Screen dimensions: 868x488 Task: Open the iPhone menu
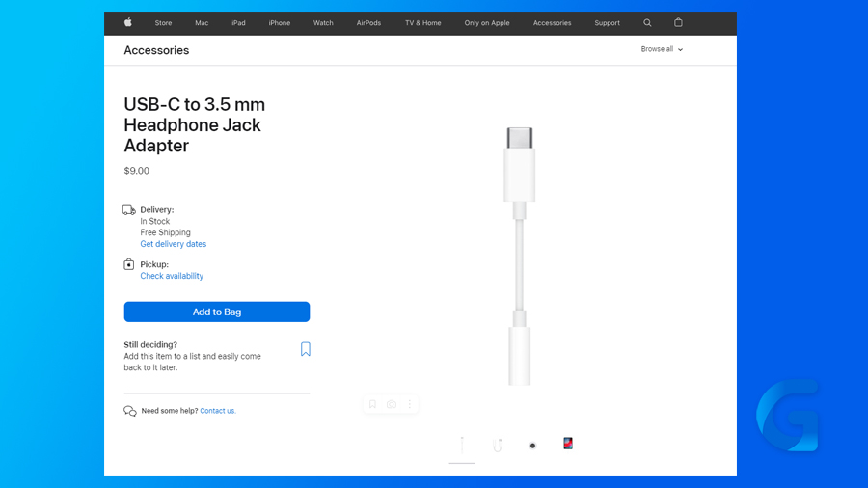pyautogui.click(x=280, y=23)
